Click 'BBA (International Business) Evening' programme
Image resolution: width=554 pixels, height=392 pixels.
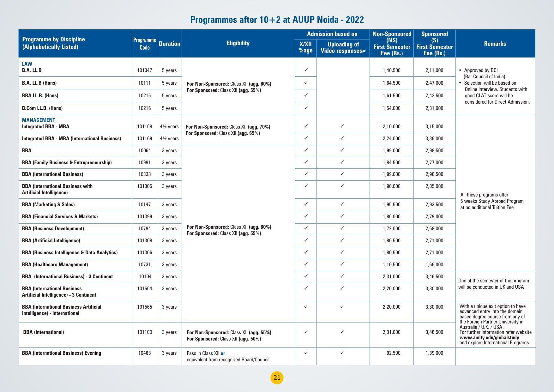[x=62, y=353]
